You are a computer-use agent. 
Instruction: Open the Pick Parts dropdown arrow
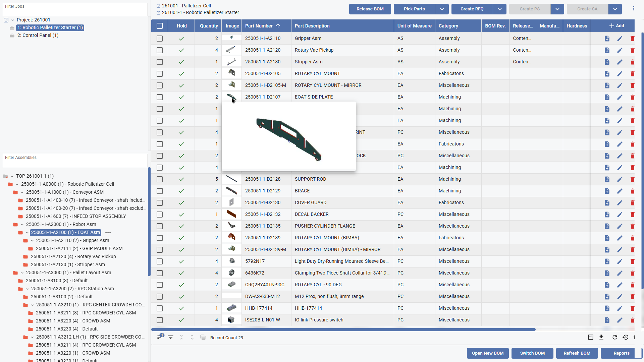442,9
